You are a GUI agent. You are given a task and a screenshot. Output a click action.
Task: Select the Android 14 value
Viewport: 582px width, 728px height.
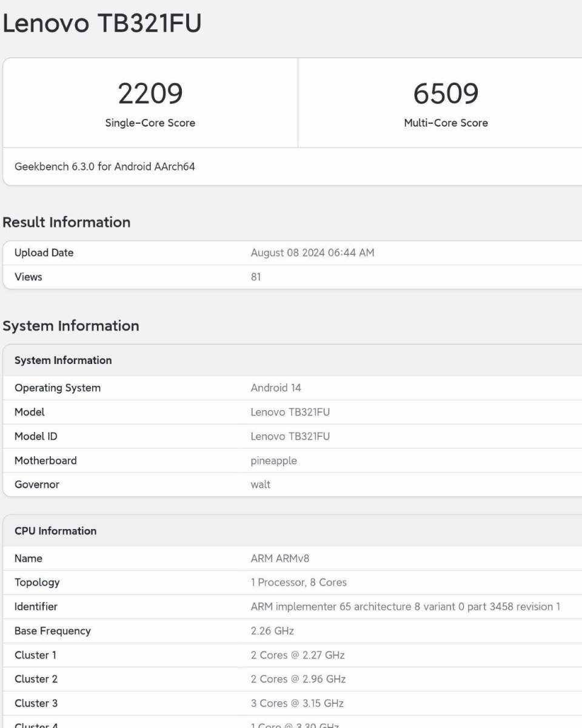[276, 388]
